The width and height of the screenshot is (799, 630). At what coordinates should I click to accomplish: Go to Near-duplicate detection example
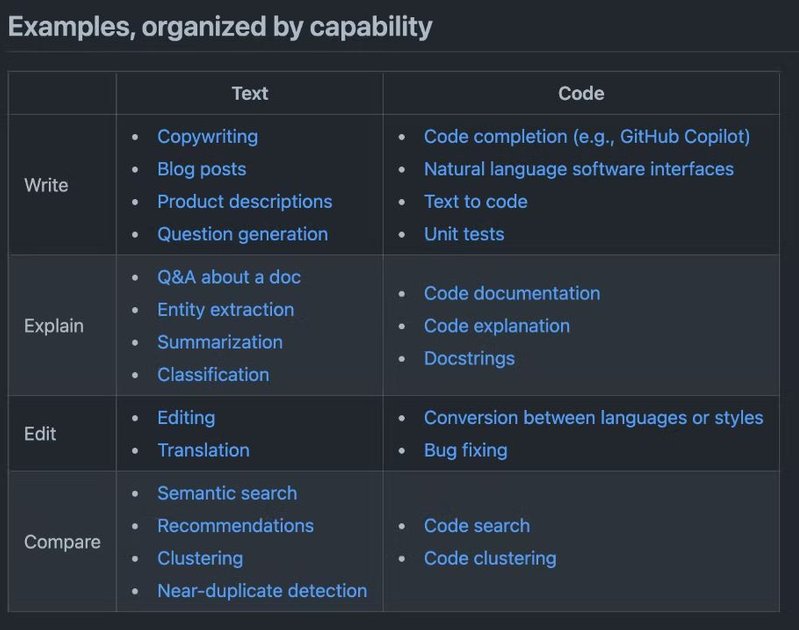tap(261, 591)
